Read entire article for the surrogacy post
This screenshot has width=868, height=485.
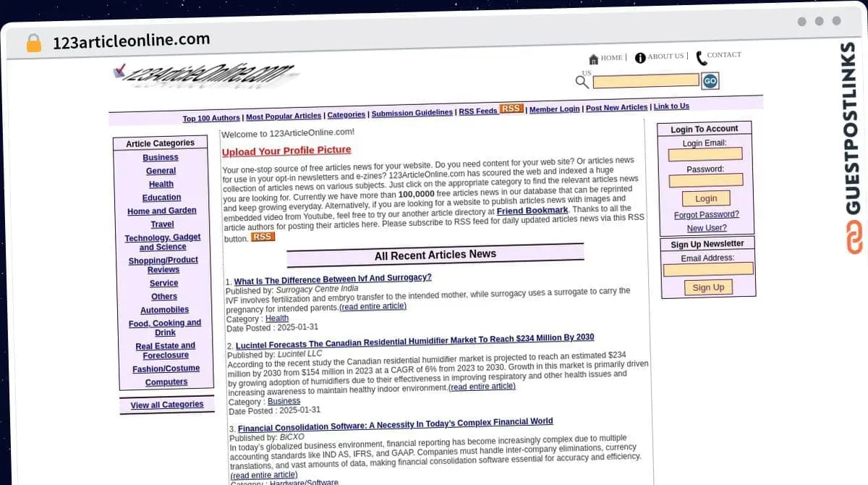(x=373, y=306)
